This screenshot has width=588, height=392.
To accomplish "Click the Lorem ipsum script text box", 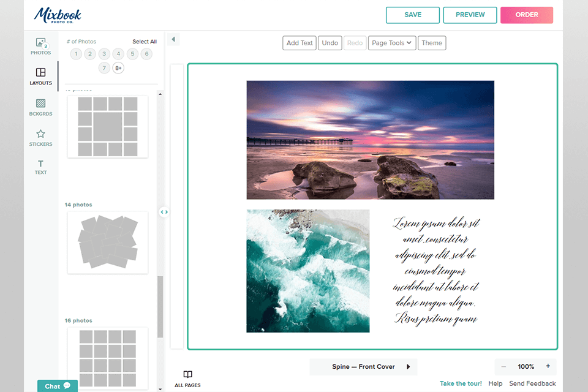I will (x=435, y=271).
